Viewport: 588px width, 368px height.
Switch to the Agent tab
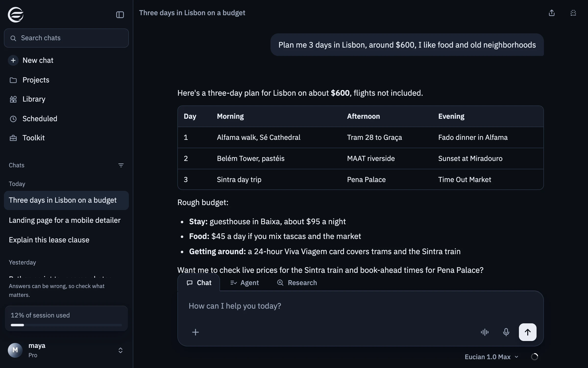245,283
